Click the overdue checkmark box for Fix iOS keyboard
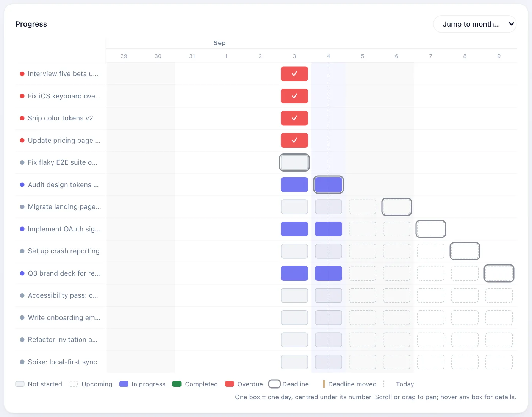 (x=294, y=96)
